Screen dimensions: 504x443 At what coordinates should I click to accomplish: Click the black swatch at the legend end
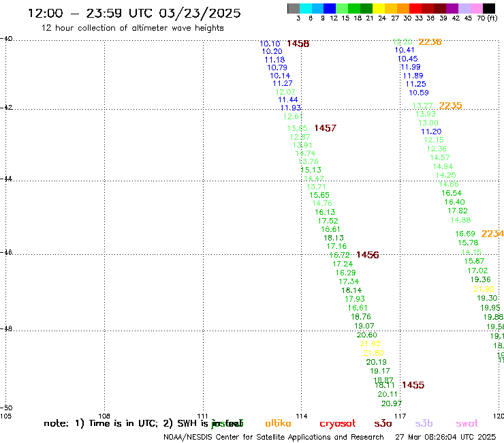(x=488, y=9)
